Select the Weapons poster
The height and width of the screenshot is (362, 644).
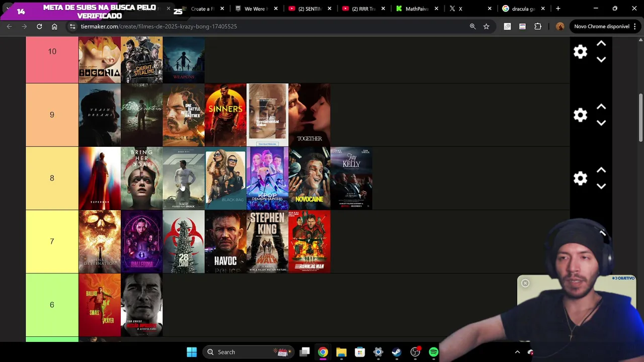(x=184, y=59)
